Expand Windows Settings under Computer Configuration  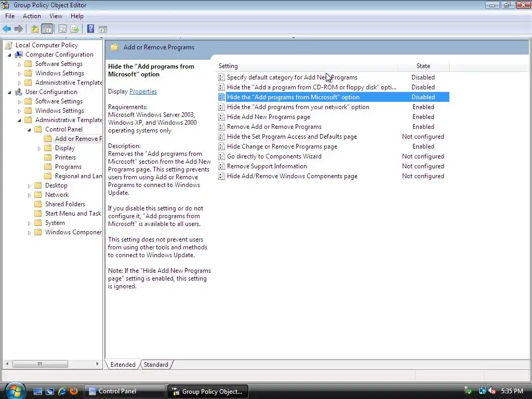point(19,74)
